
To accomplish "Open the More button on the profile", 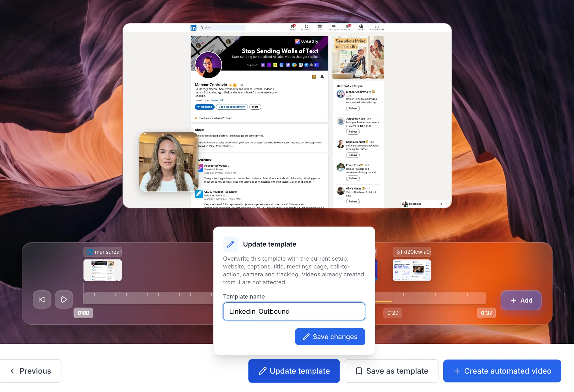I will click(x=255, y=107).
